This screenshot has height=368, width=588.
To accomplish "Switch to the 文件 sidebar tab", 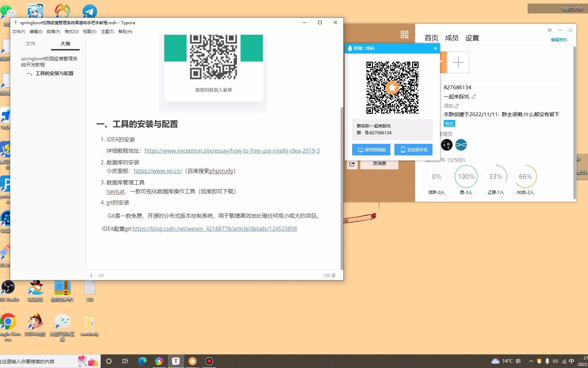I will (x=31, y=44).
